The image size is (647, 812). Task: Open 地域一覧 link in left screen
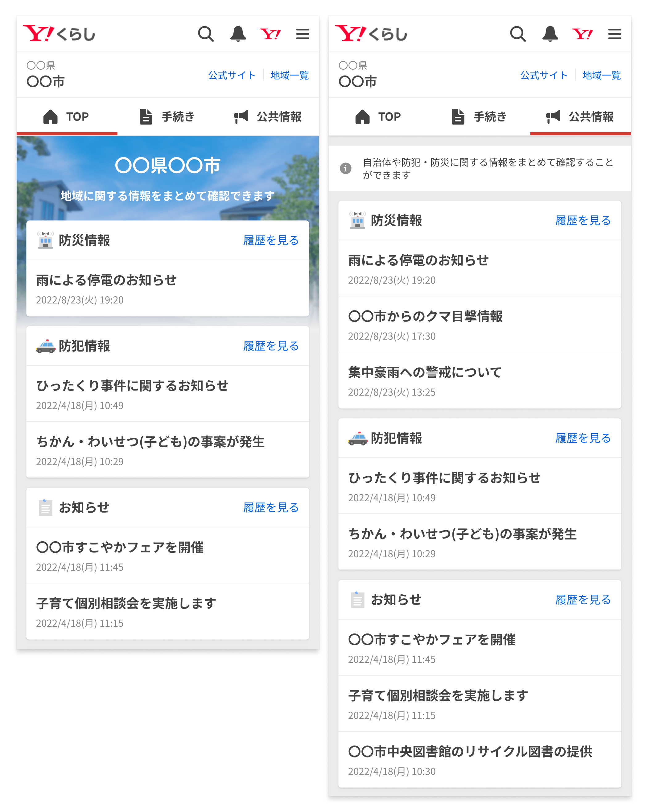[x=289, y=75]
